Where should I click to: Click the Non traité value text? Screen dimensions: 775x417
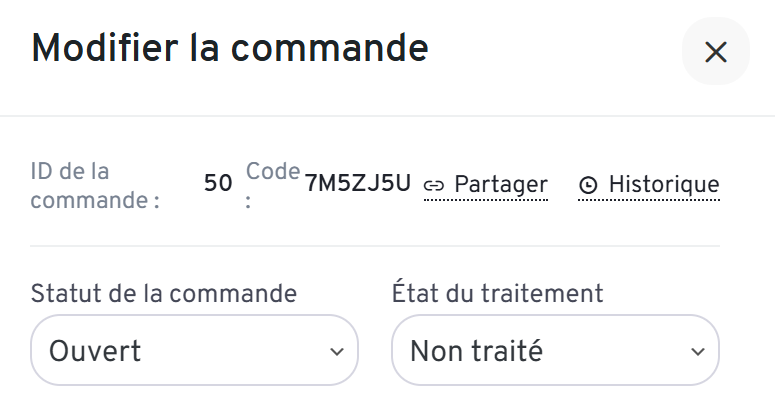(x=476, y=351)
